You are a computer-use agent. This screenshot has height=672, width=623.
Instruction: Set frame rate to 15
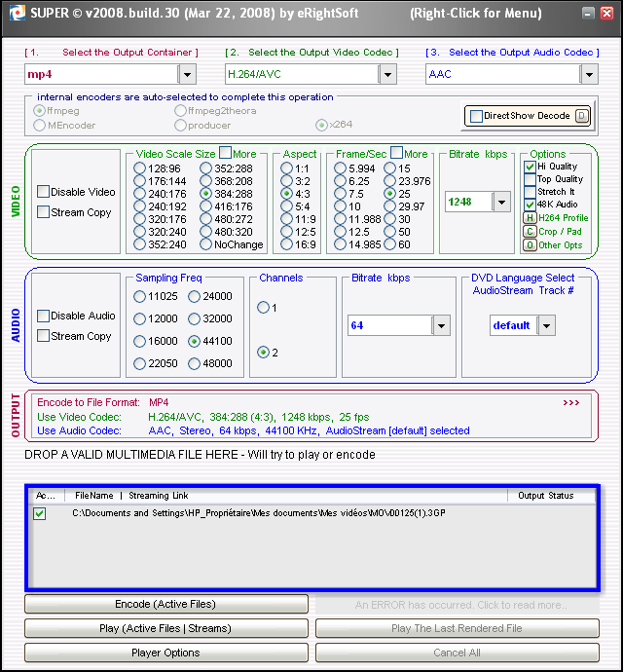[x=390, y=168]
